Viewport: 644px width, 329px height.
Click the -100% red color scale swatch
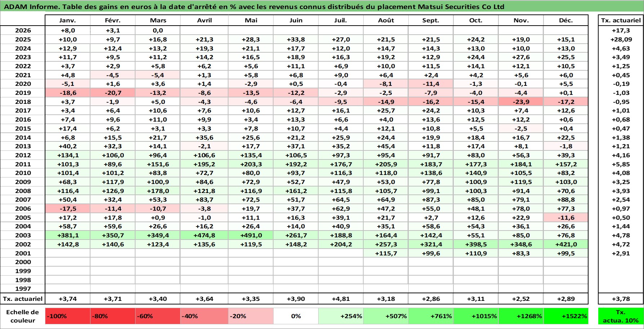68,316
